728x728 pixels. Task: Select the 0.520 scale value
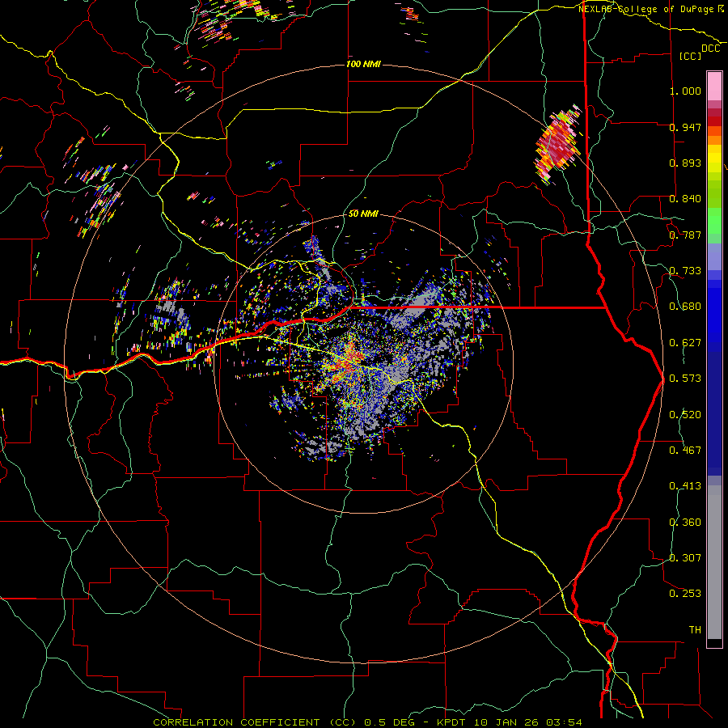(x=685, y=415)
